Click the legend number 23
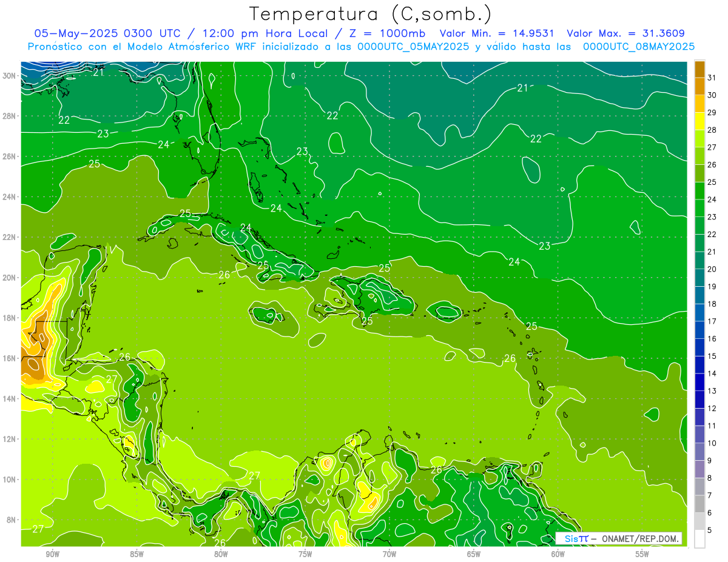This screenshot has width=728, height=562. [x=712, y=216]
